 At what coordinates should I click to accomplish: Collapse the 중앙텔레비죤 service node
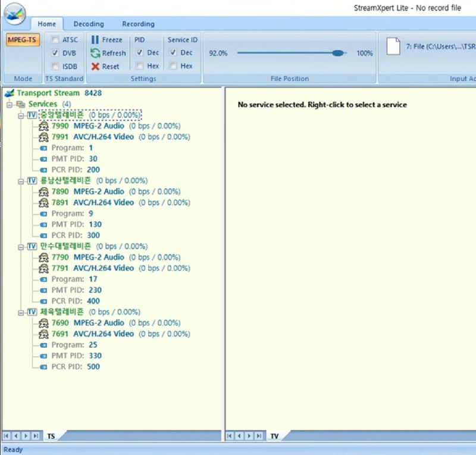click(21, 115)
